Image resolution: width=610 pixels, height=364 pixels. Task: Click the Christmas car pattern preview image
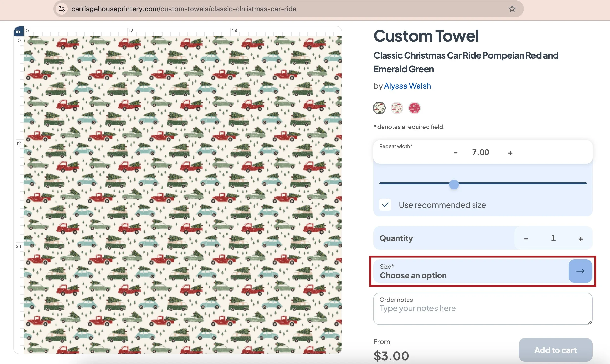182,195
